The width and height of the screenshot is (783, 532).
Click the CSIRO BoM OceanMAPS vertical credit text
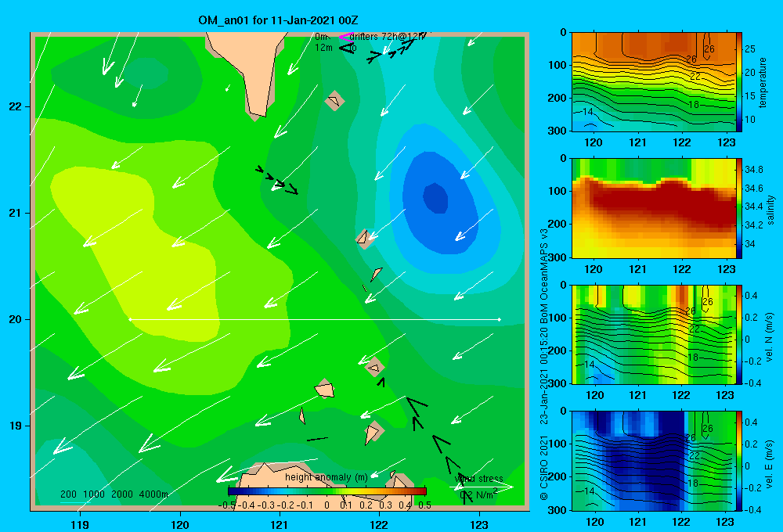544,365
